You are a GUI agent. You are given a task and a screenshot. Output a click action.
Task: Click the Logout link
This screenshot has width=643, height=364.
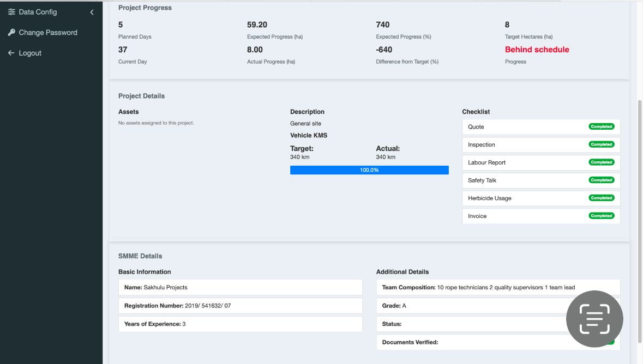coord(30,53)
